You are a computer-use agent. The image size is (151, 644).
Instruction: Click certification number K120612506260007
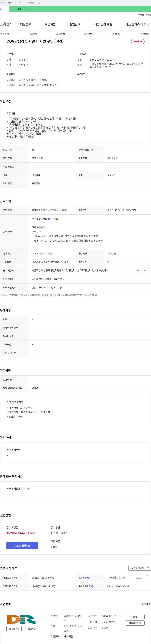(118, 586)
